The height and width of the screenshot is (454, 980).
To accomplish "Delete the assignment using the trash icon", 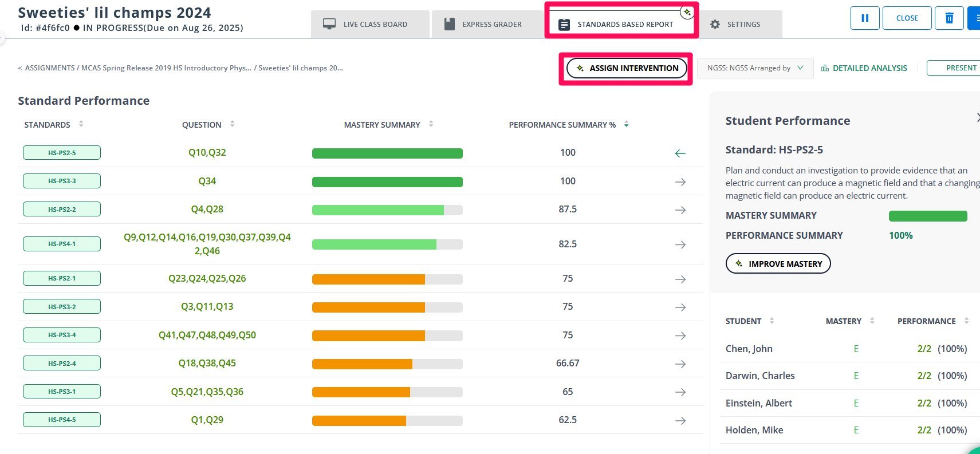I will pyautogui.click(x=949, y=18).
